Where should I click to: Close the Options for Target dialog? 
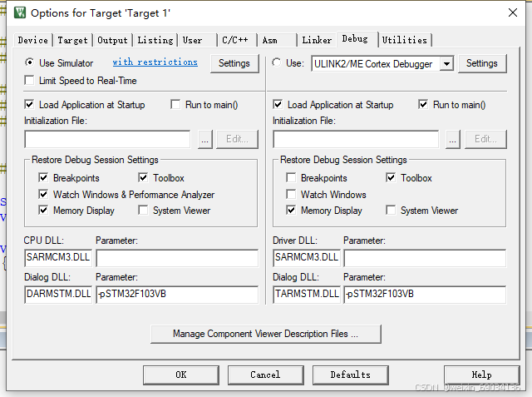click(x=513, y=13)
